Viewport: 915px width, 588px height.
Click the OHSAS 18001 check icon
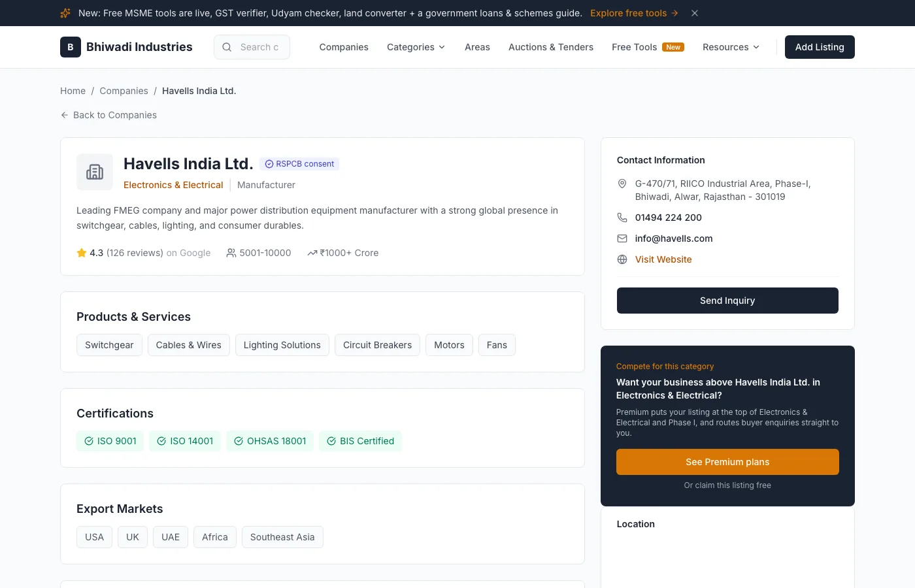click(x=239, y=441)
